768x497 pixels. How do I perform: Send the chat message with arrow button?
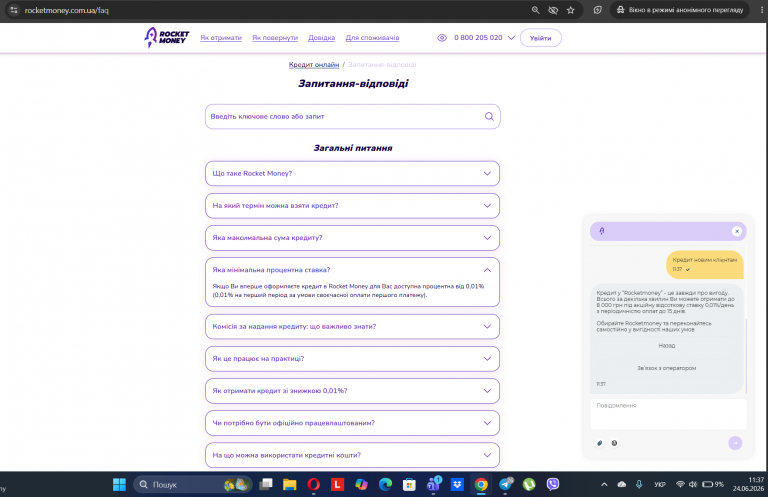click(735, 443)
